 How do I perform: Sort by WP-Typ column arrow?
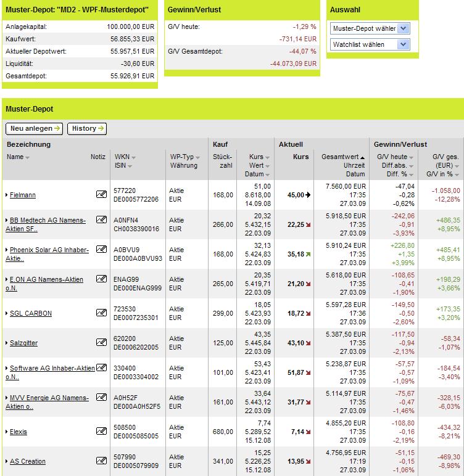pyautogui.click(x=197, y=158)
